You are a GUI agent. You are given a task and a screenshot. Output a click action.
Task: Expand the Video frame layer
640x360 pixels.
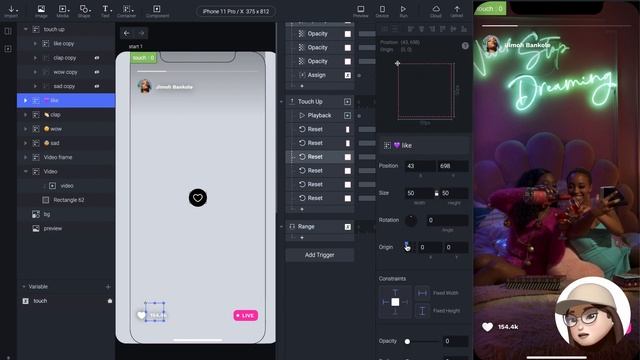25,157
